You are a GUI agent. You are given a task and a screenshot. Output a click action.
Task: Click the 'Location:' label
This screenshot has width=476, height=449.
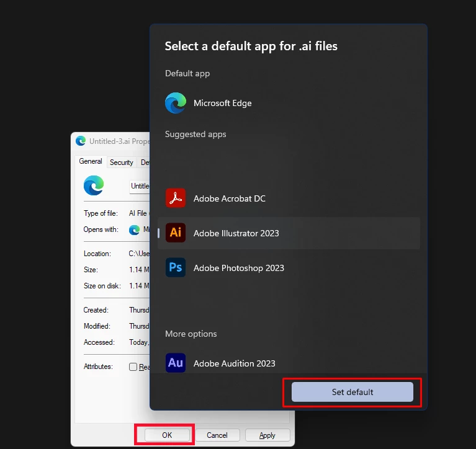point(97,254)
